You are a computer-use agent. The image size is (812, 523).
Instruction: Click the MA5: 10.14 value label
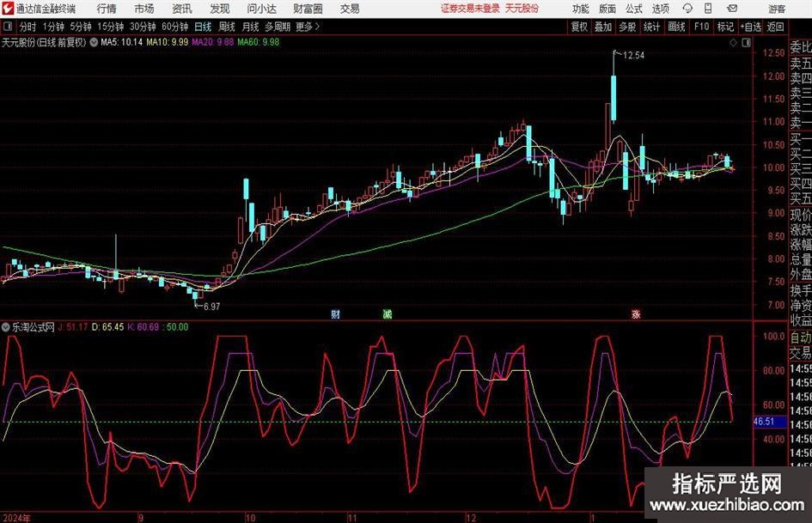[x=121, y=42]
